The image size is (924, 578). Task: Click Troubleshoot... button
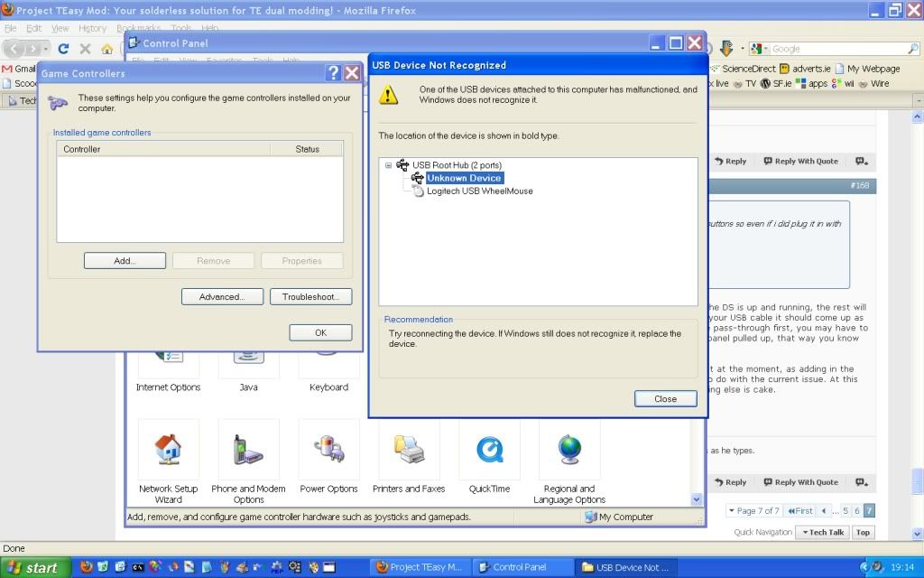pyautogui.click(x=310, y=296)
